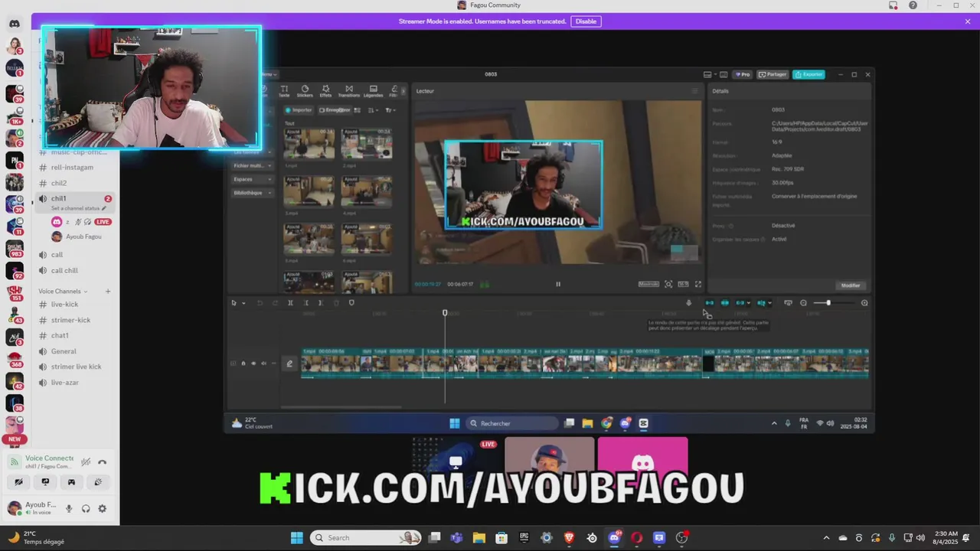Open Epic Games launcher from taskbar
Image resolution: width=980 pixels, height=551 pixels.
coord(524,538)
